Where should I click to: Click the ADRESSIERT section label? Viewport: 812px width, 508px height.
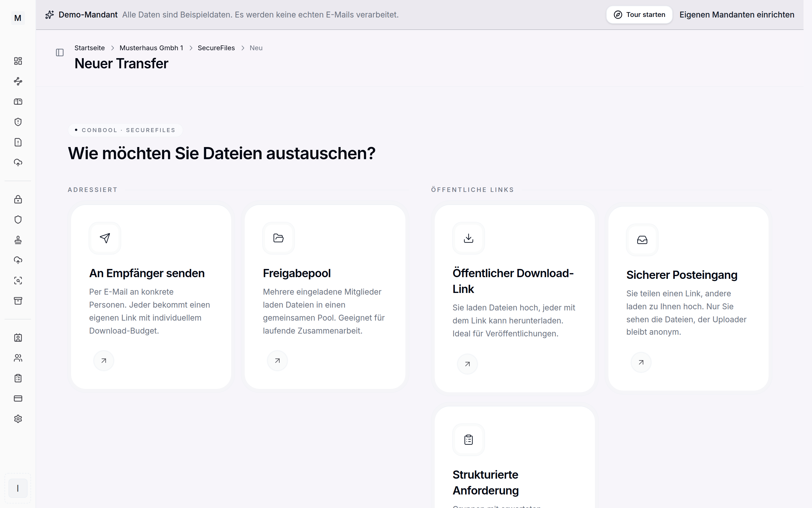[92, 190]
